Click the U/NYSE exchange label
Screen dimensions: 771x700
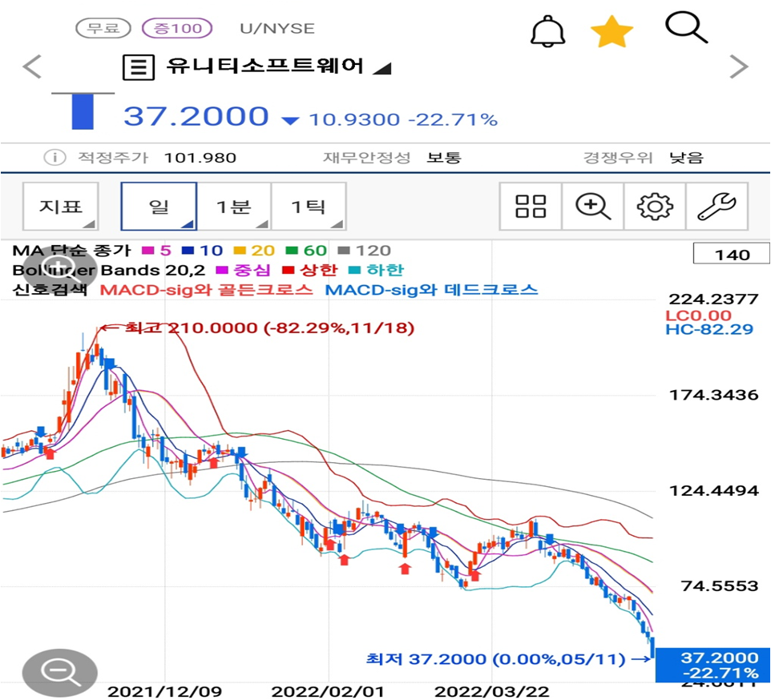click(x=277, y=29)
